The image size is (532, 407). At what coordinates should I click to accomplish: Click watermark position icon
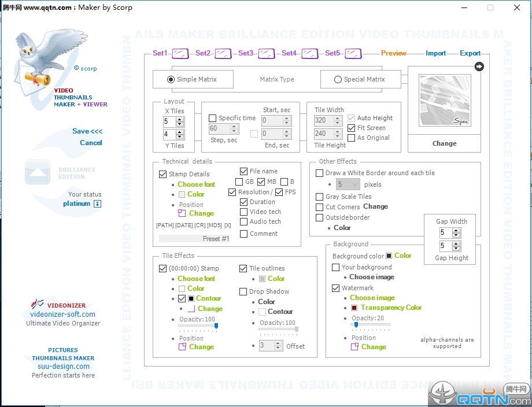pos(354,347)
